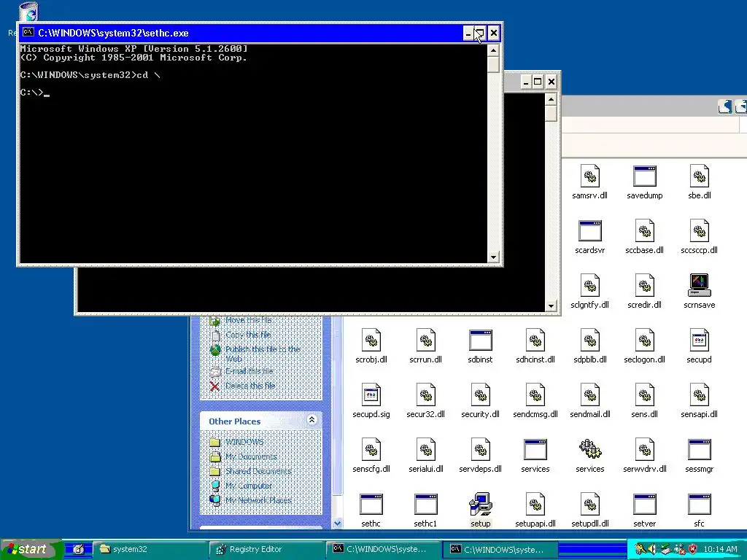Viewport: 747px width, 560px height.
Task: Click the red security shield tray icon
Action: [692, 549]
